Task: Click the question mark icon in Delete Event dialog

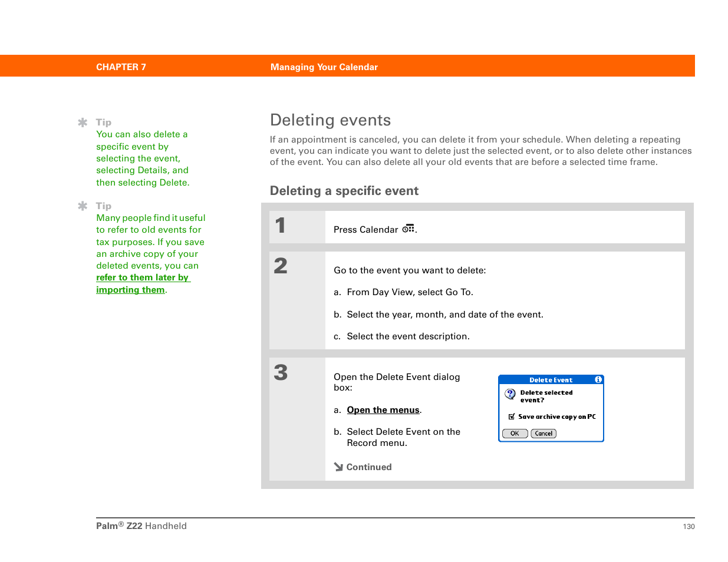Action: coord(510,394)
